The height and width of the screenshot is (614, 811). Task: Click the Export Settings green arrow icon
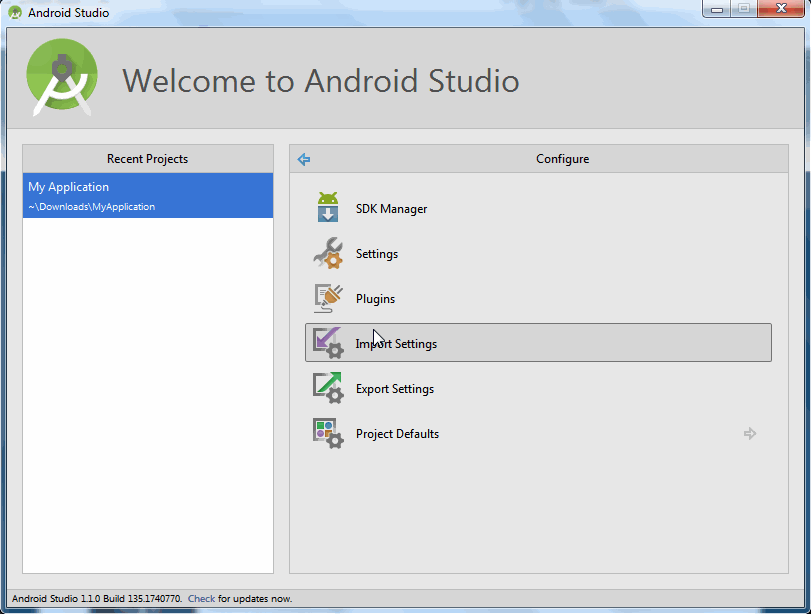(x=327, y=388)
